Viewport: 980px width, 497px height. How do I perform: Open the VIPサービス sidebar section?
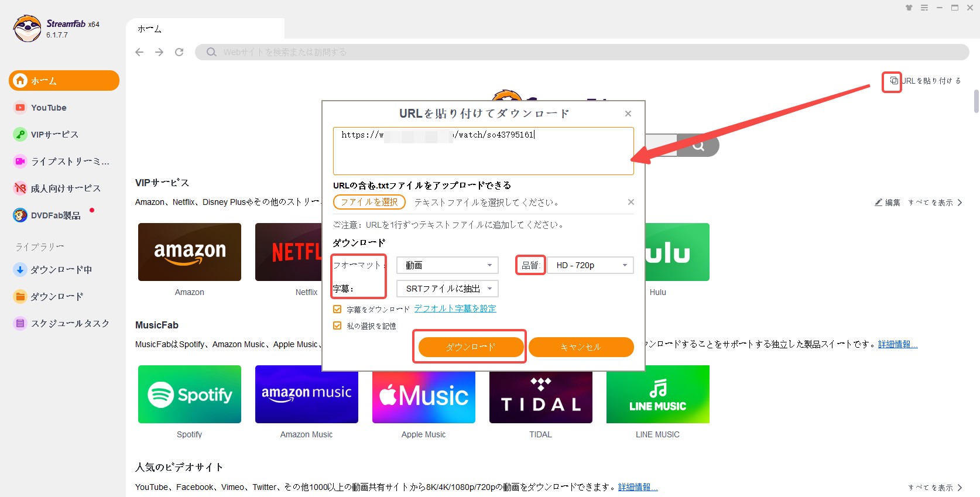[x=46, y=135]
